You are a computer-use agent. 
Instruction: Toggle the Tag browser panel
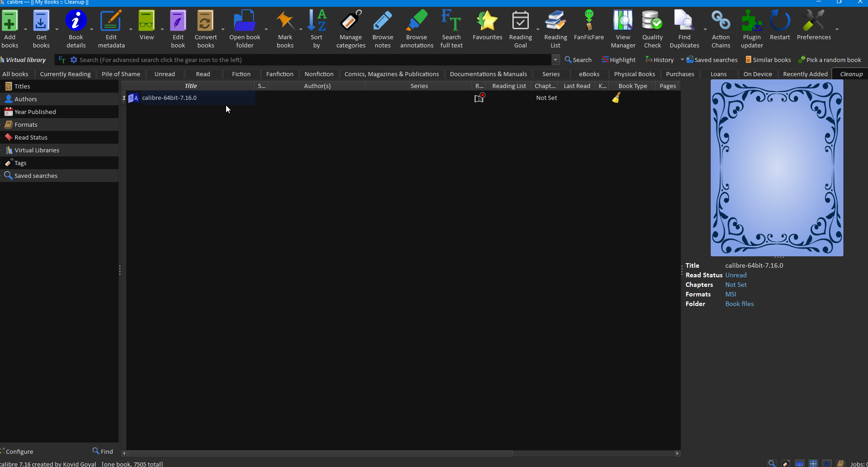(786, 463)
